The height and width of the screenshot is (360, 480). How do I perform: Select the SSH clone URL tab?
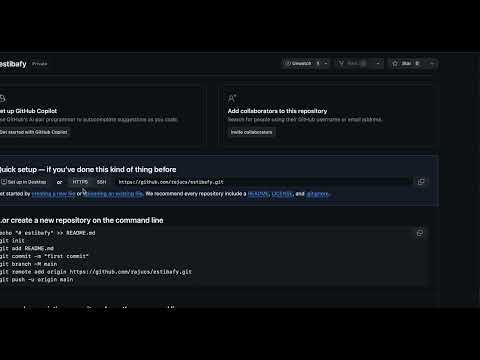click(x=101, y=182)
